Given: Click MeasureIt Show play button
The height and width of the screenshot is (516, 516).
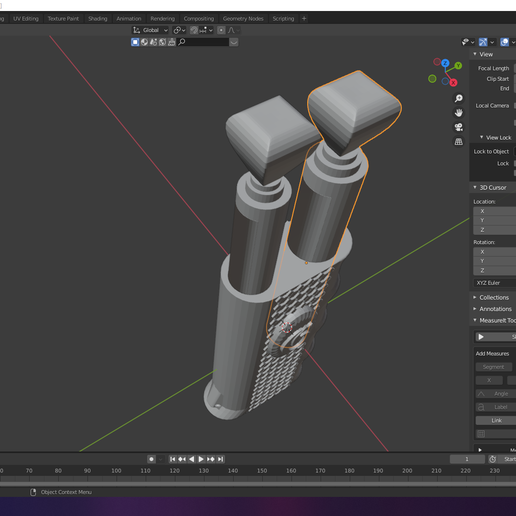Looking at the screenshot, I should point(495,337).
